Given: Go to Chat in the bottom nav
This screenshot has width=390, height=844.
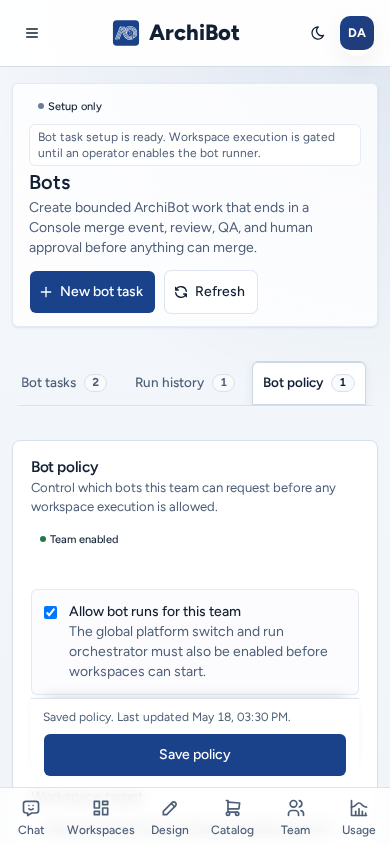Looking at the screenshot, I should click(31, 817).
